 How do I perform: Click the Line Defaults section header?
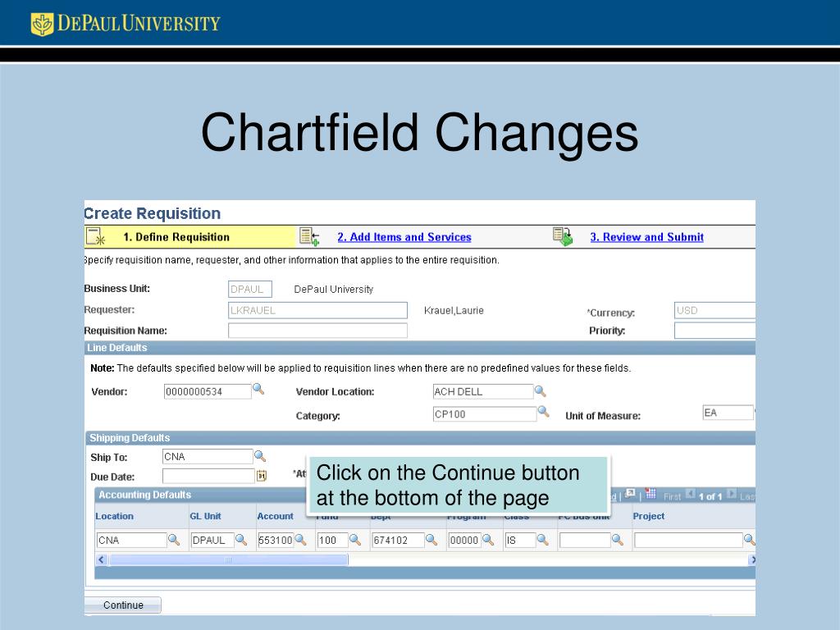(420, 348)
